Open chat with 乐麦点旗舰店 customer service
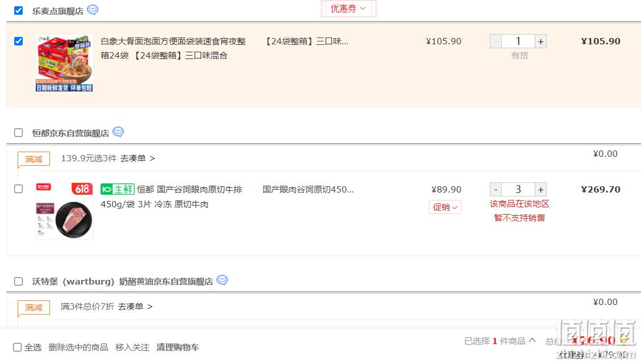 coord(93,10)
